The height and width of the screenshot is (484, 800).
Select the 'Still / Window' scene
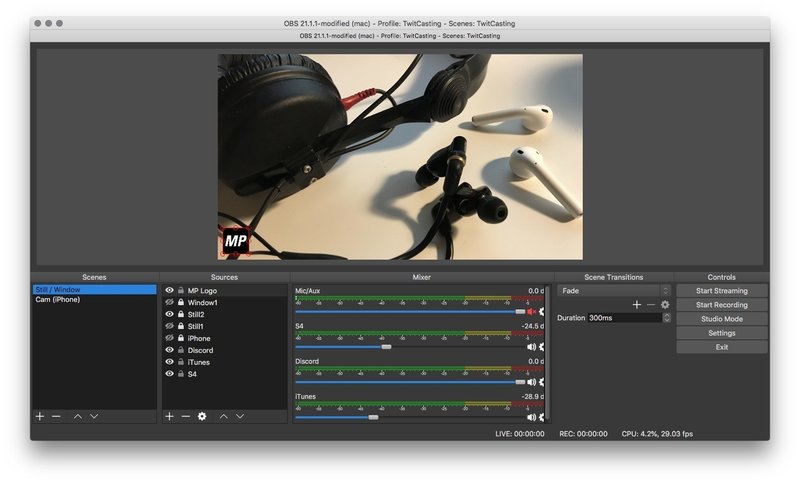click(94, 289)
